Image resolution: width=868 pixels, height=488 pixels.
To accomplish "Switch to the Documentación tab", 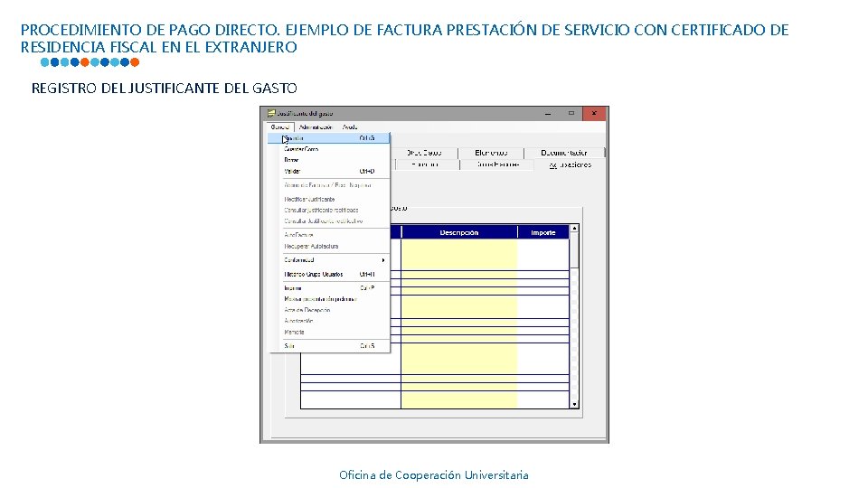I will pyautogui.click(x=564, y=153).
